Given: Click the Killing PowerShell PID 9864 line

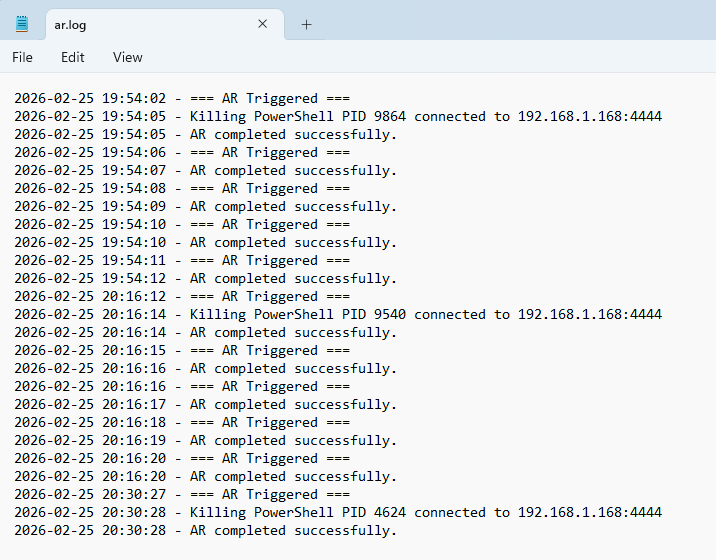Looking at the screenshot, I should pyautogui.click(x=337, y=117).
